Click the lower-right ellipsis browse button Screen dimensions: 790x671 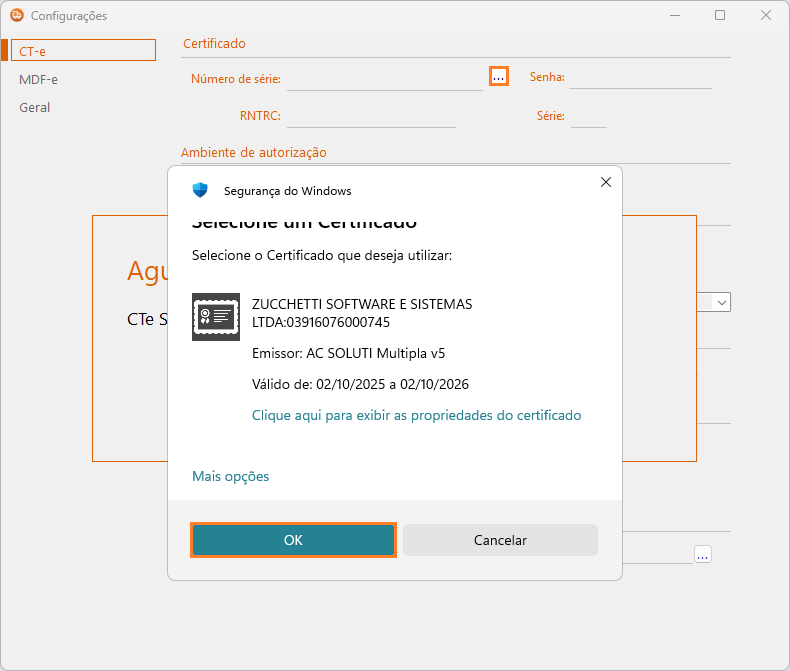coord(702,554)
